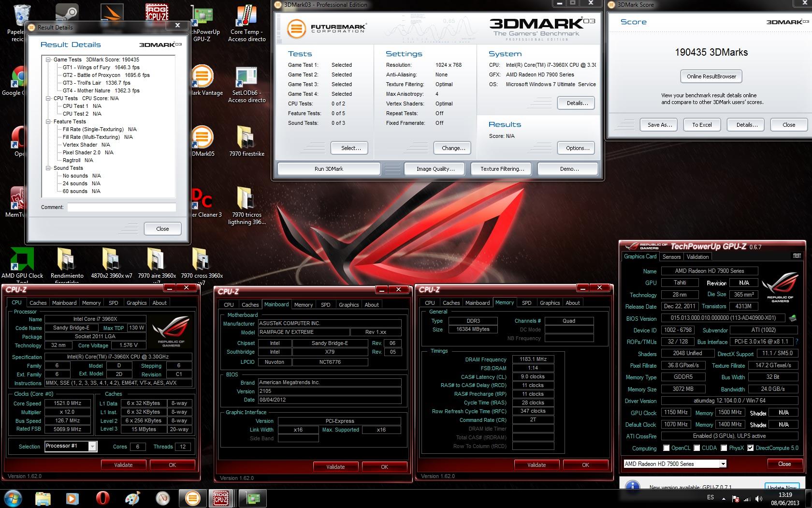Switch to ROG CPU-Z taskbar button

(221, 498)
